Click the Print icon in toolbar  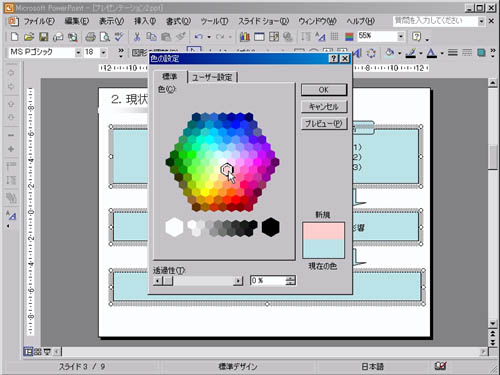[x=90, y=36]
